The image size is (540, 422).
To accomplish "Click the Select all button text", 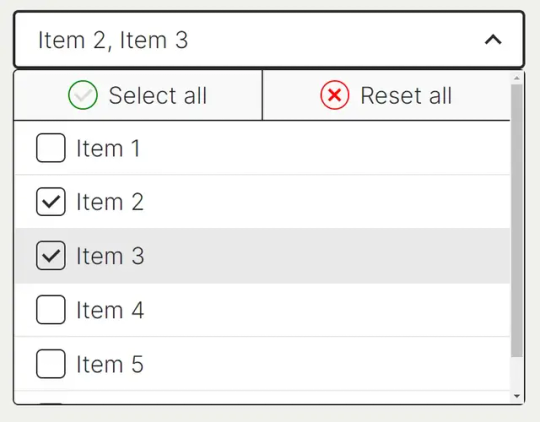I will point(158,95).
